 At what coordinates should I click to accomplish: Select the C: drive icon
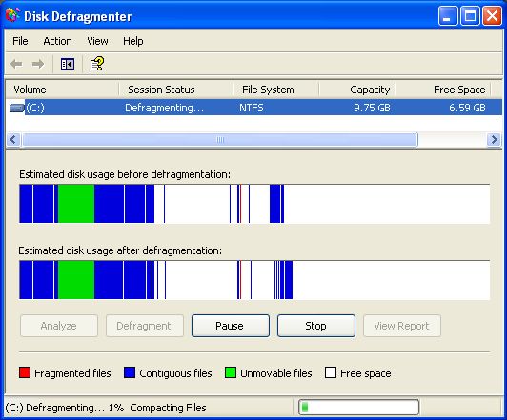[x=17, y=108]
